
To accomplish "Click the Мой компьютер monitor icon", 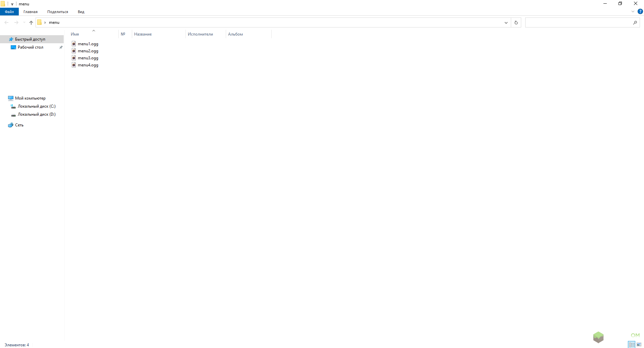I will click(x=11, y=98).
